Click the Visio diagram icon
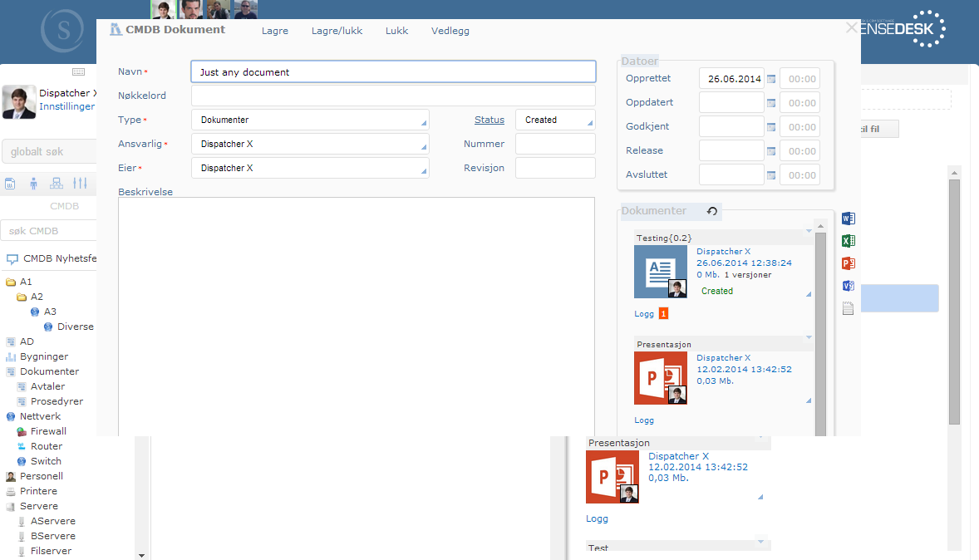 click(848, 287)
